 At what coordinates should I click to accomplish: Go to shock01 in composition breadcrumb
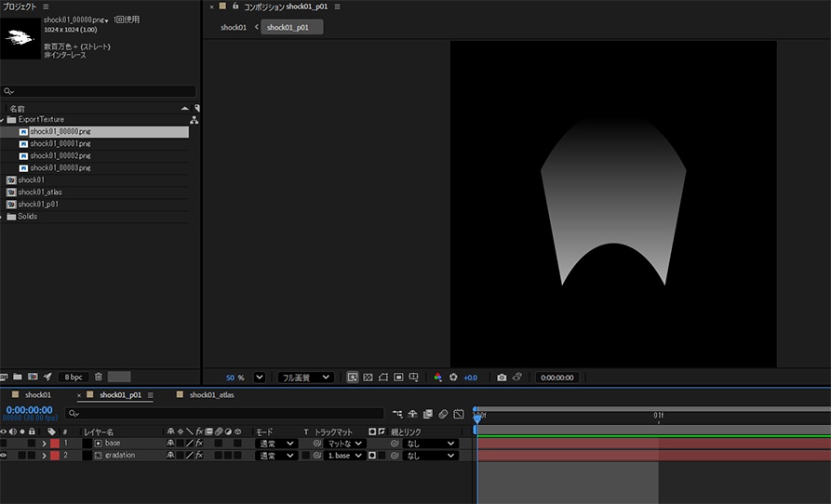point(234,27)
